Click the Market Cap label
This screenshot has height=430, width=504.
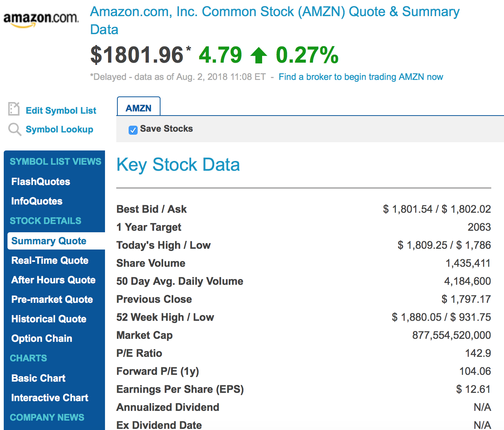(145, 335)
